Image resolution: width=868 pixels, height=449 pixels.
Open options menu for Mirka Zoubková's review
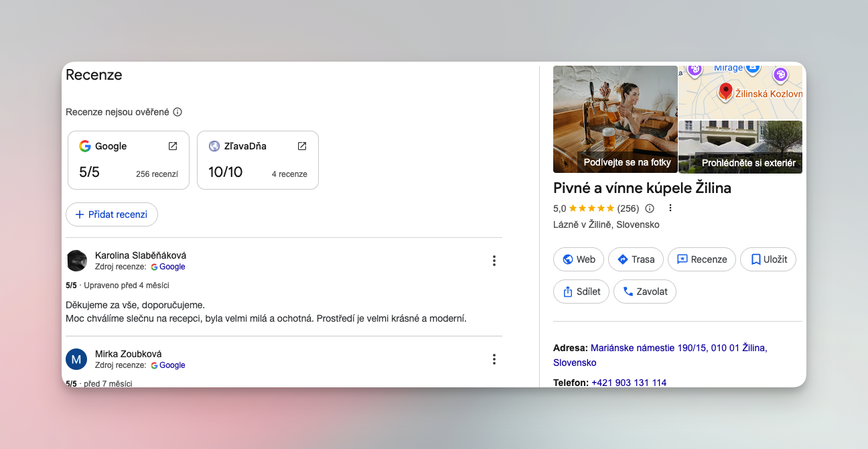pos(494,359)
